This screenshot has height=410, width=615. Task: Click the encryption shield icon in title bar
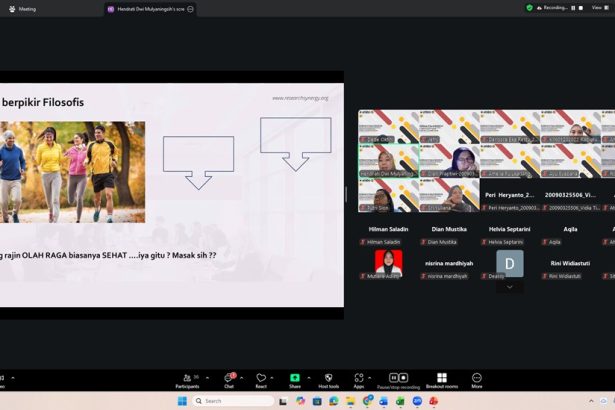tap(530, 7)
